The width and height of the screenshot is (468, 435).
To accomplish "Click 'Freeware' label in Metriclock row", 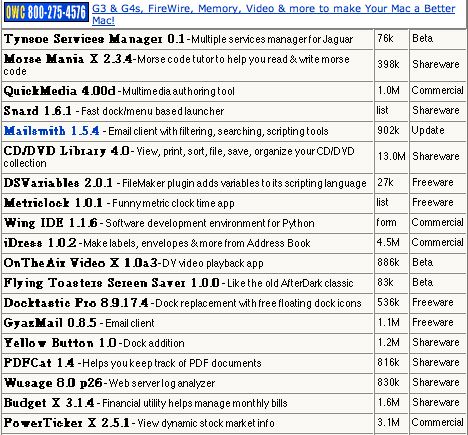I will coord(433,202).
